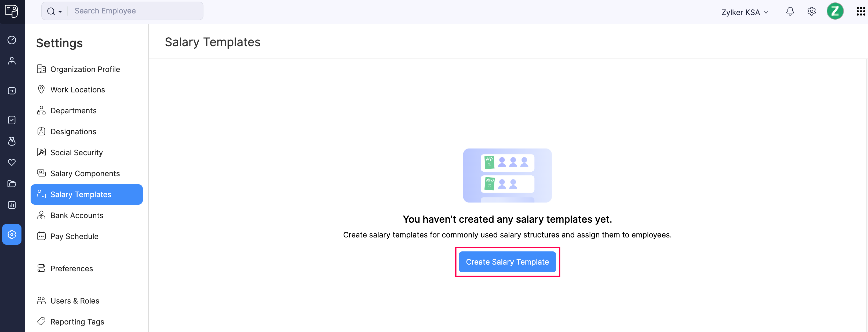Click the Create Salary Template button
Viewport: 868px width, 332px height.
tap(507, 262)
